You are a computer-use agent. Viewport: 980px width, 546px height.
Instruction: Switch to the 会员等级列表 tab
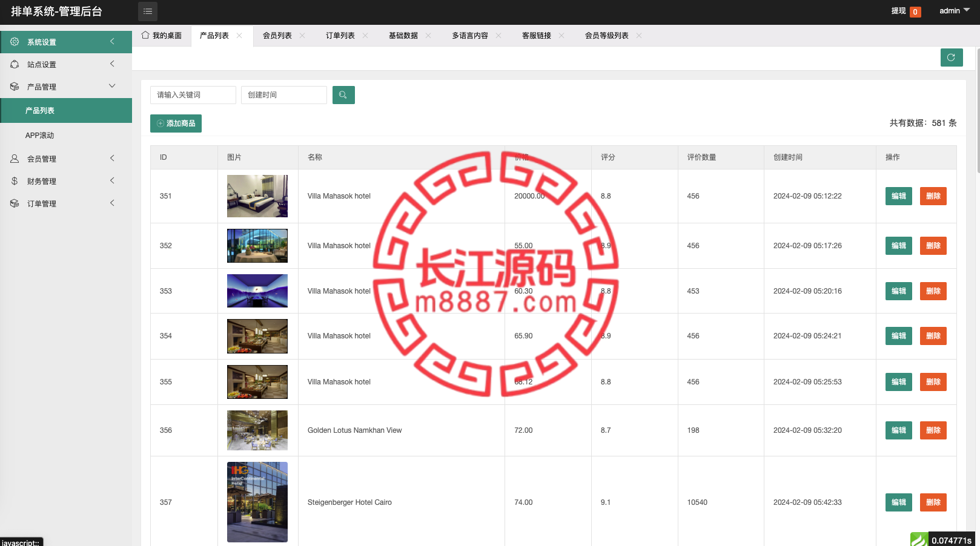click(607, 36)
